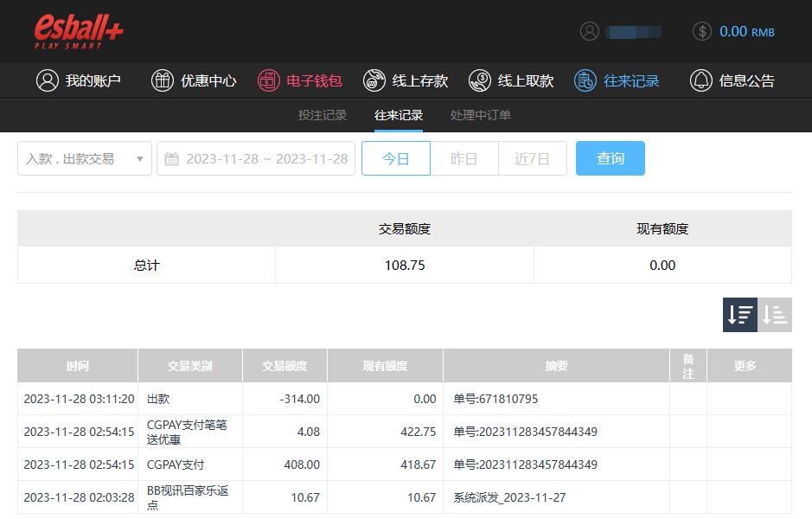812x519 pixels.
Task: Open 我的账户 account menu
Action: tap(79, 81)
